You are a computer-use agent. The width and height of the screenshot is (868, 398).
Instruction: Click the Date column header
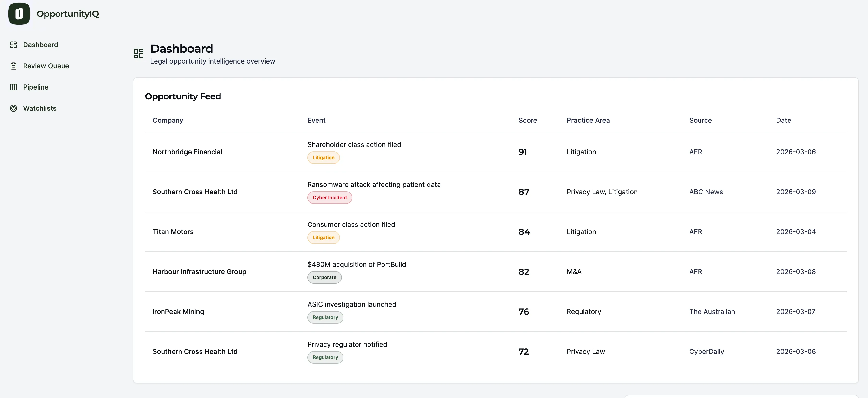click(x=783, y=120)
